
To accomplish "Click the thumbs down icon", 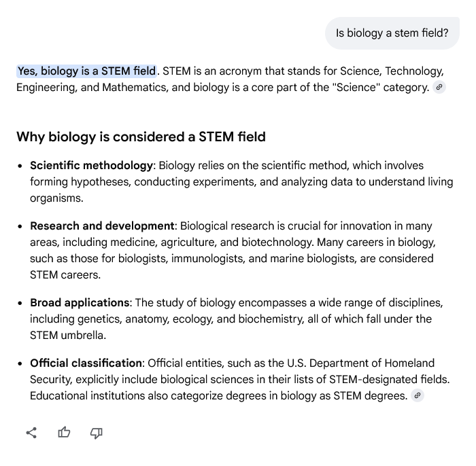I will click(96, 433).
